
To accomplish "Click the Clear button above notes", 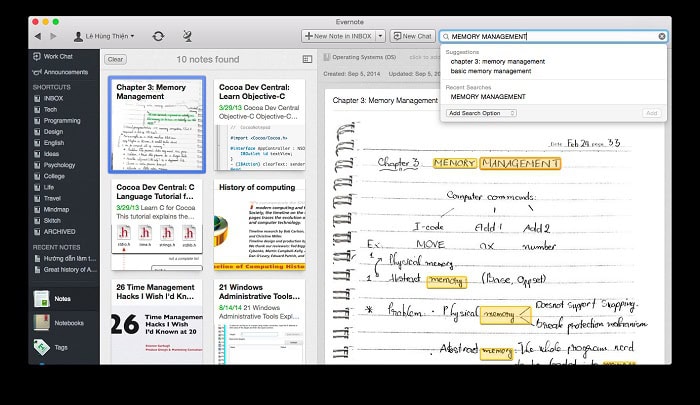I will [115, 59].
